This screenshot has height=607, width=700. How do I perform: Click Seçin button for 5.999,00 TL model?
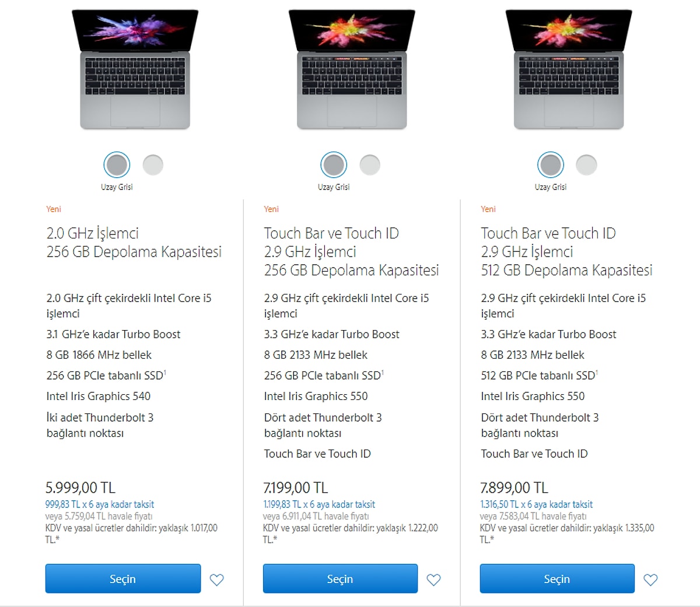click(x=123, y=578)
